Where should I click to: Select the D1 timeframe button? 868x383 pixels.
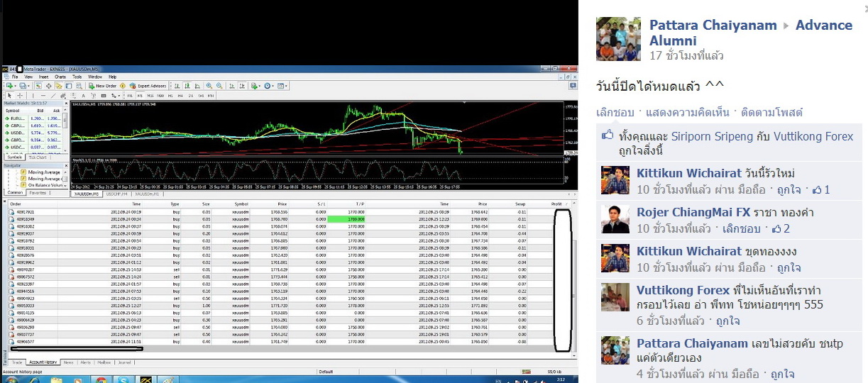190,95
